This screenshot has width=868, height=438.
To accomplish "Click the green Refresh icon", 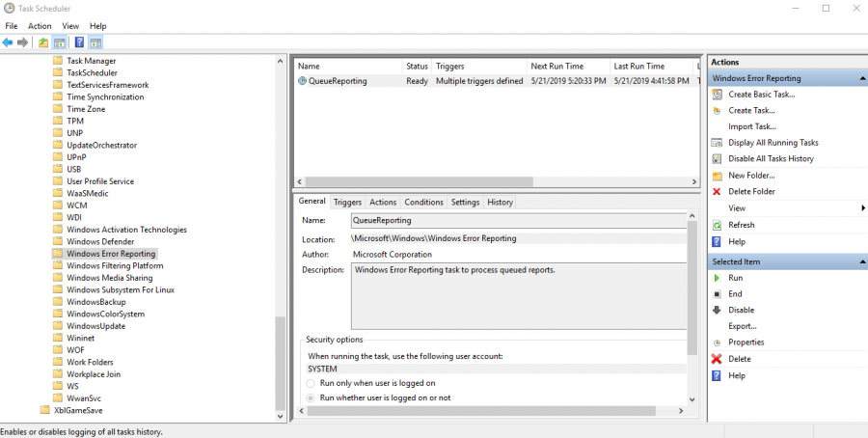I will pyautogui.click(x=717, y=226).
